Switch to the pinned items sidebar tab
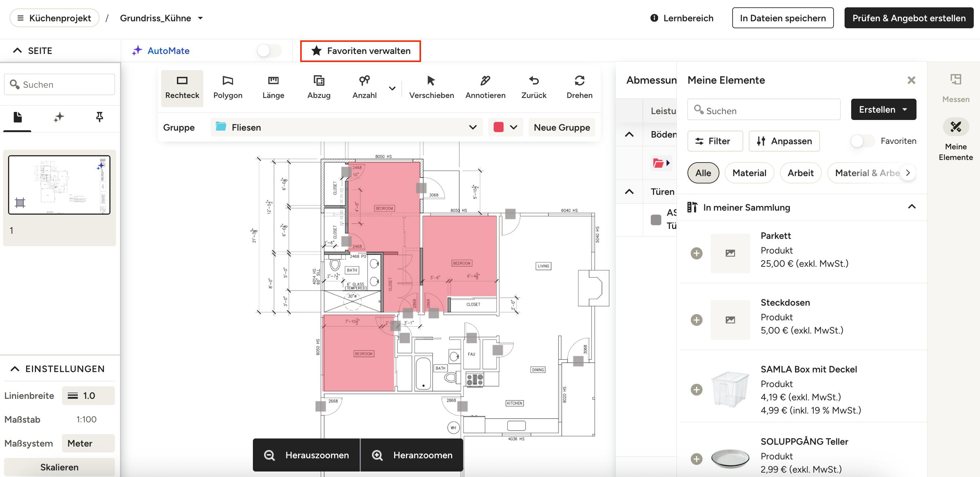The width and height of the screenshot is (980, 477). click(x=99, y=117)
